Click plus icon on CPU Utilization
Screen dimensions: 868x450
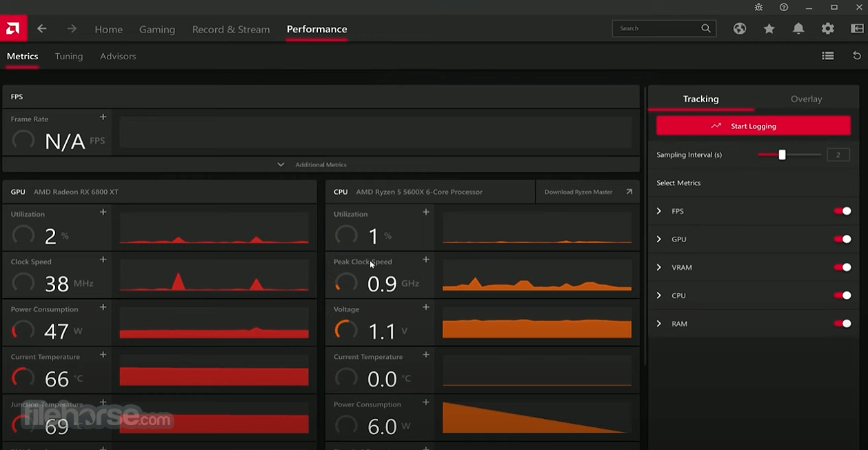(426, 212)
